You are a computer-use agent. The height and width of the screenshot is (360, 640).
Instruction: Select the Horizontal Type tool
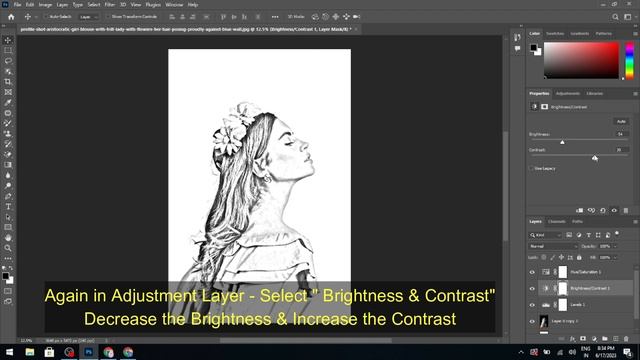(8, 207)
